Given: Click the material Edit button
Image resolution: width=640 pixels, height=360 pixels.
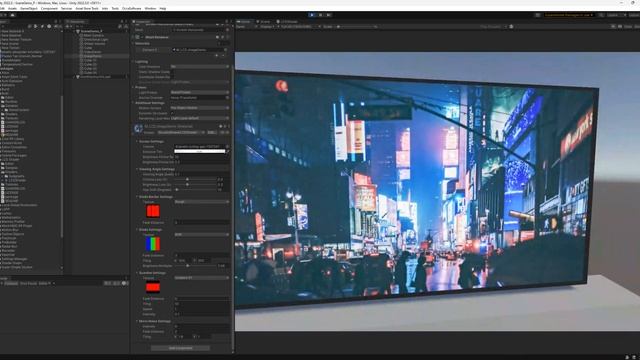Looking at the screenshot, I should click(x=211, y=133).
